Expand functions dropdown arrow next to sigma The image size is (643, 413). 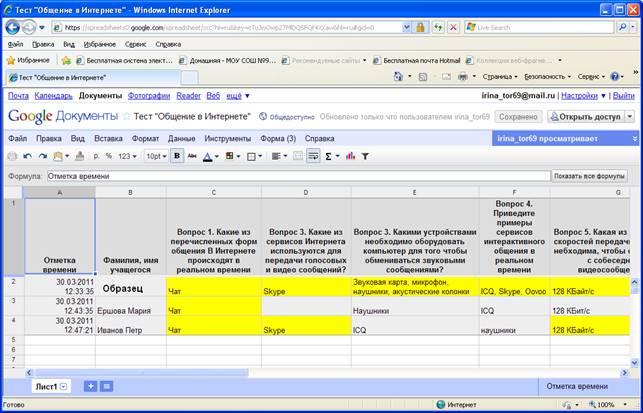tap(337, 156)
